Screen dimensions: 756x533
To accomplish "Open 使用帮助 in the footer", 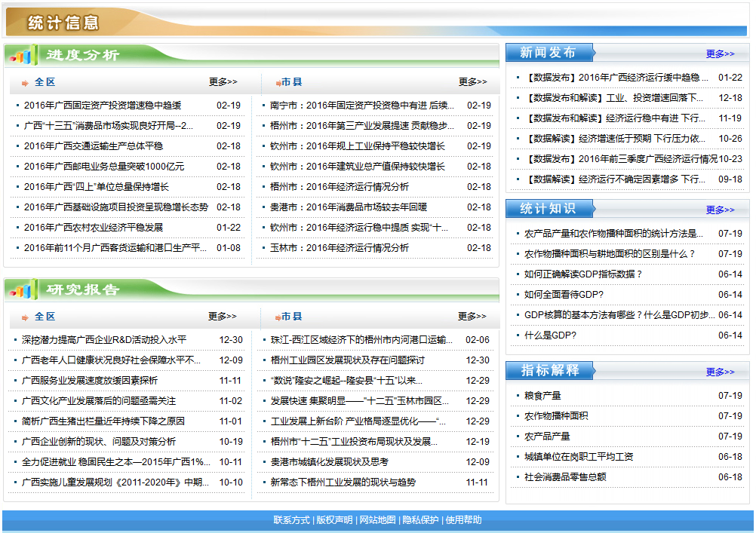I will (463, 520).
